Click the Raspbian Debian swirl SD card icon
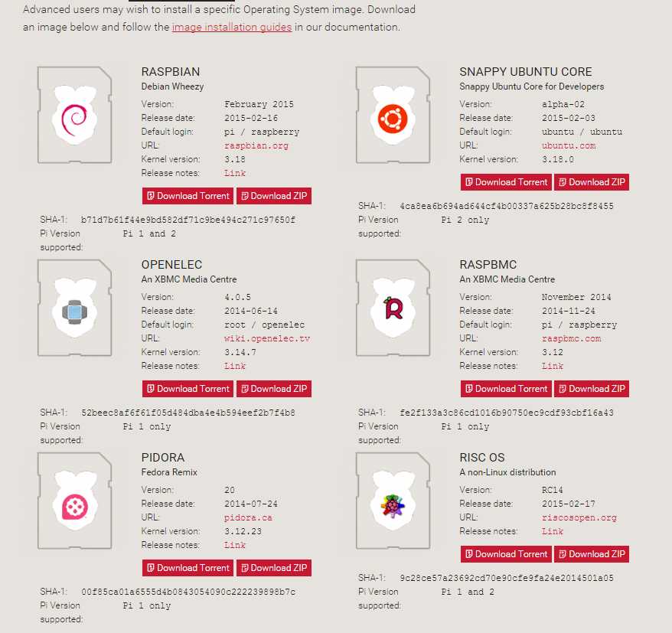Image resolution: width=672 pixels, height=633 pixels. [74, 115]
